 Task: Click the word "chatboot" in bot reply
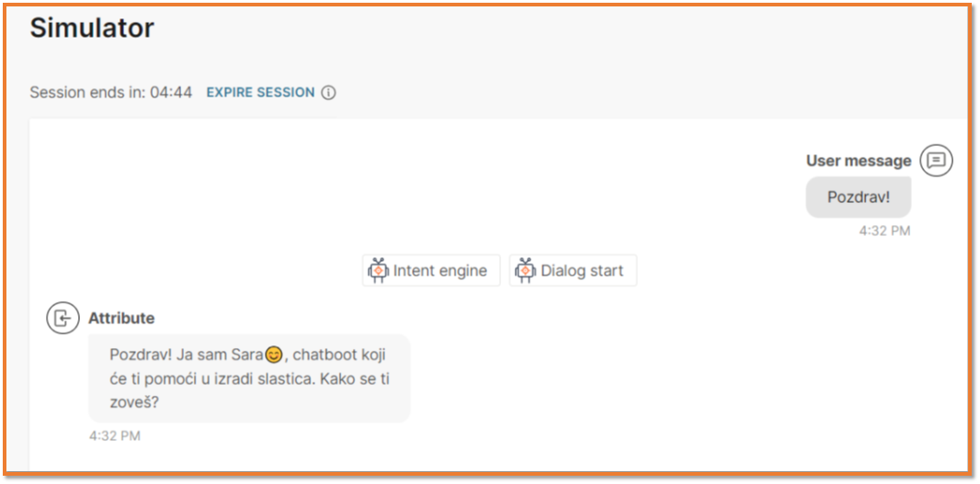(324, 355)
